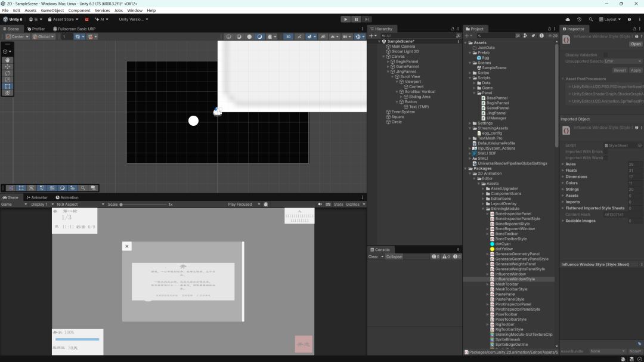Click the Open button in Inspector
Image resolution: width=644 pixels, height=362 pixels.
point(636,44)
